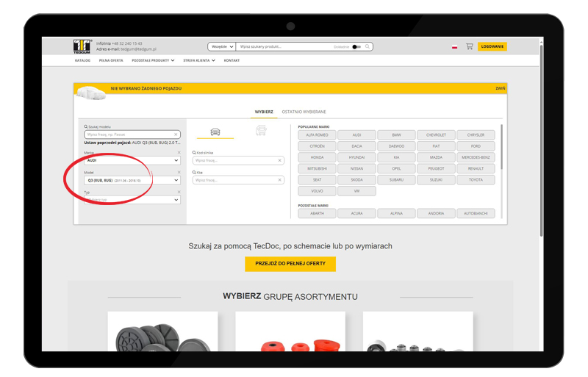Switch to the Ostatnio Wybierane tab
Screen dimensions: 588x377
coord(304,112)
